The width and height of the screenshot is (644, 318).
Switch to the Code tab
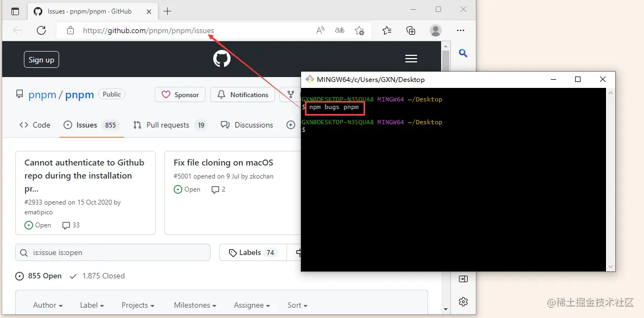pos(35,125)
